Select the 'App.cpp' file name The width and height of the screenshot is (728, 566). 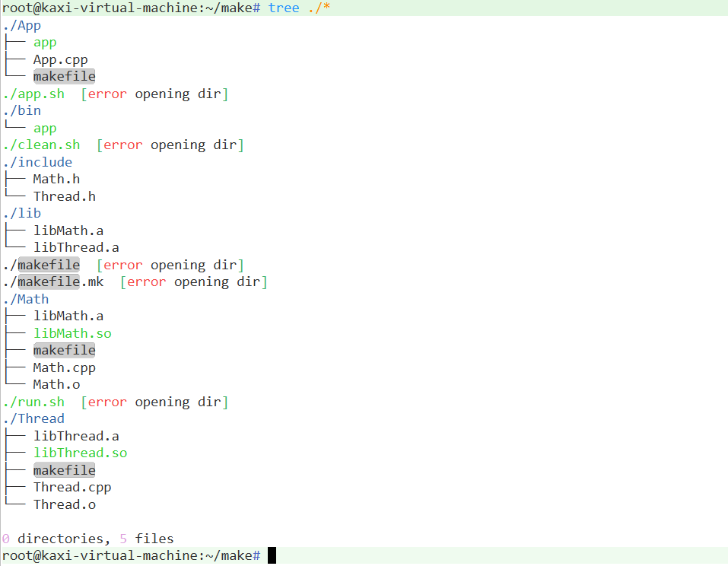pyautogui.click(x=60, y=60)
